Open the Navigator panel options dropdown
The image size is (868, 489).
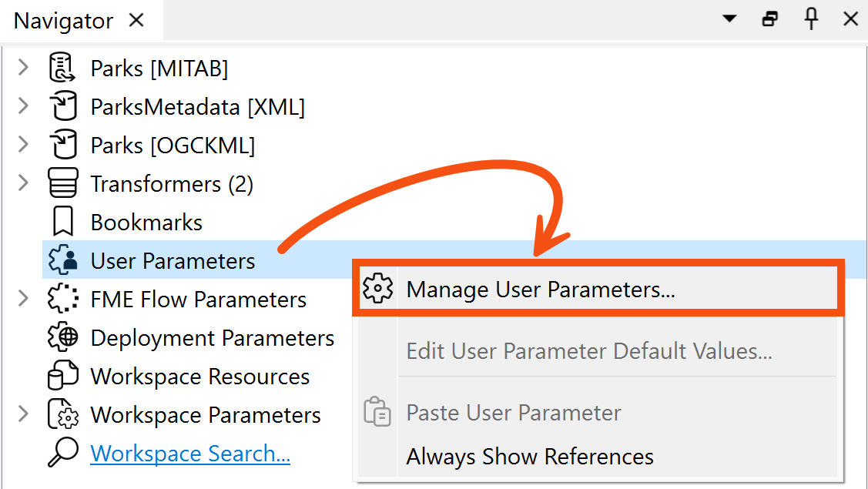pos(729,18)
